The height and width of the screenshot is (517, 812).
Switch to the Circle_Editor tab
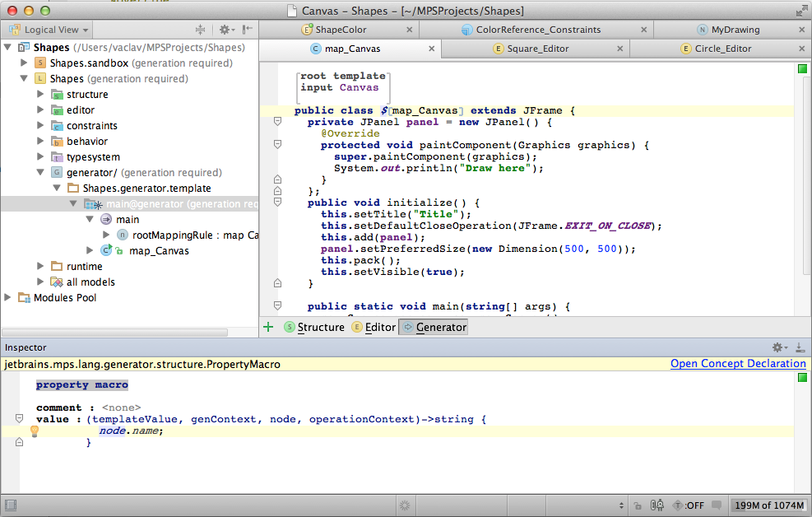[722, 49]
